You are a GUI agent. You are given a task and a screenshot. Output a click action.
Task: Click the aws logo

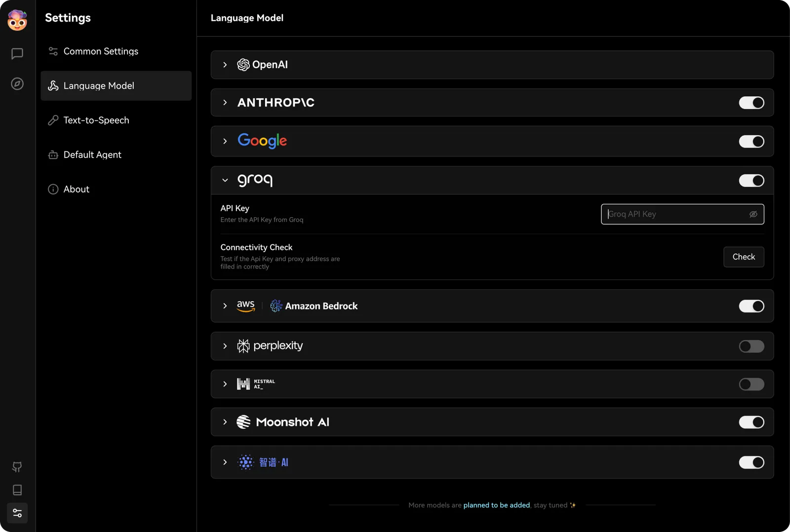coord(246,306)
